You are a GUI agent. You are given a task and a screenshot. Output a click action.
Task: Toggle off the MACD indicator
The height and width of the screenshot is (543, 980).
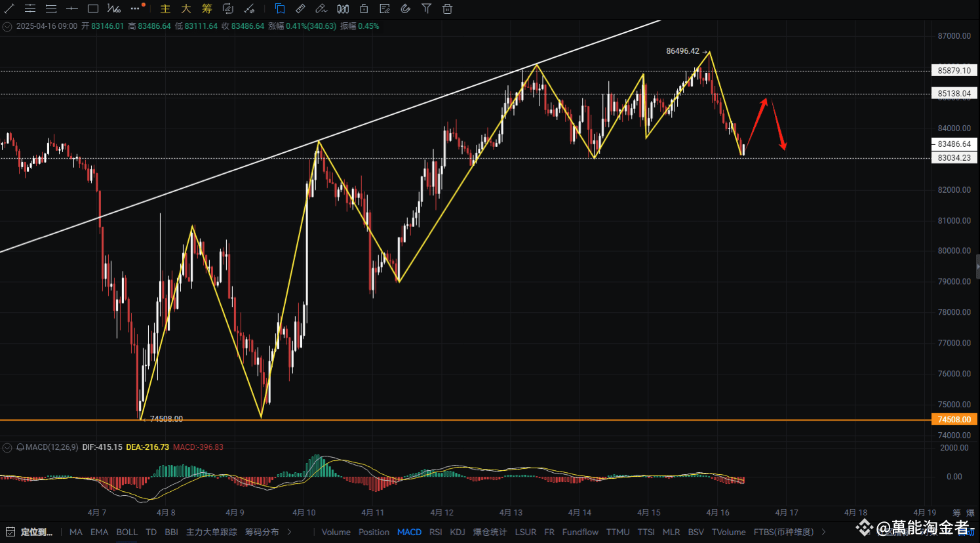pos(409,532)
